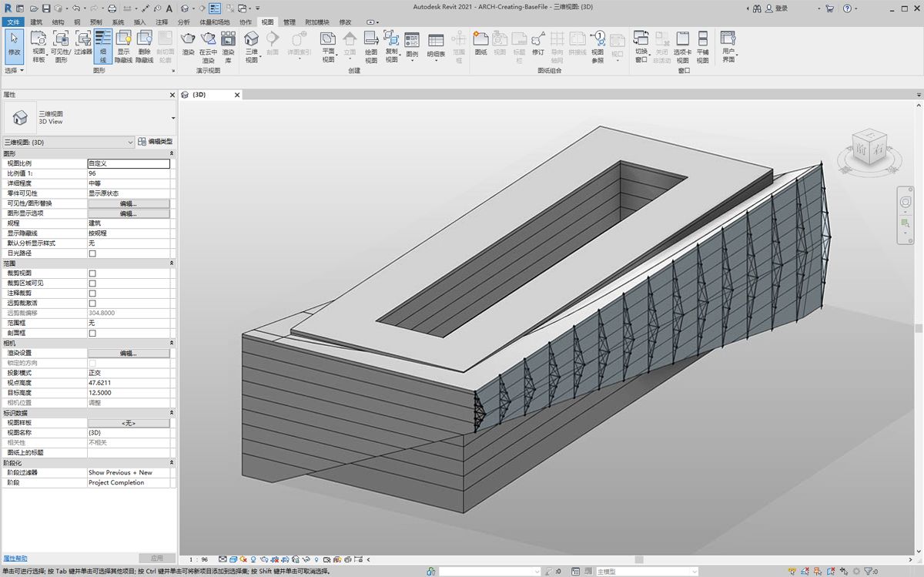Open the 三维视图: {3D} instance dropdown

(68, 143)
